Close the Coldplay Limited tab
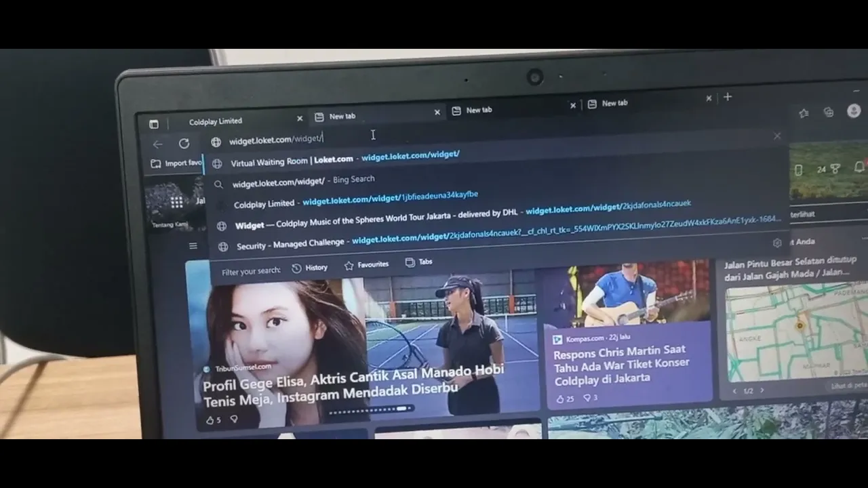 point(300,119)
